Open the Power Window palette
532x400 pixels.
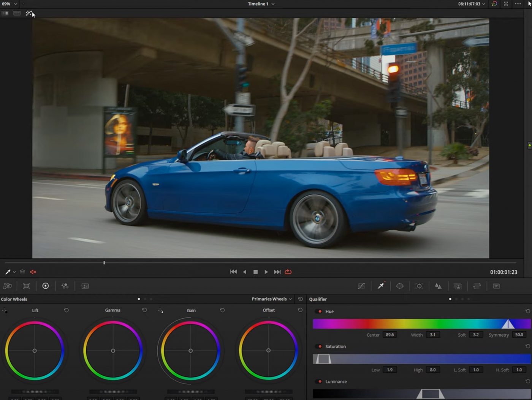(400, 286)
